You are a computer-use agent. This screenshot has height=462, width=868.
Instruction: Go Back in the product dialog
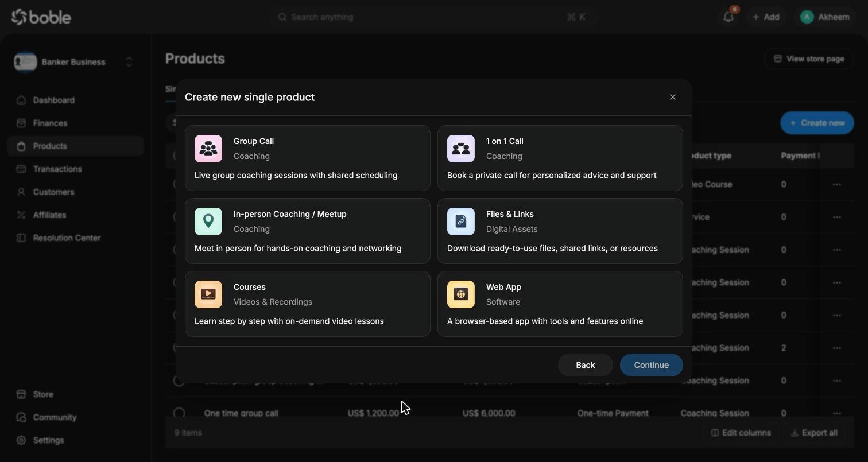[586, 365]
